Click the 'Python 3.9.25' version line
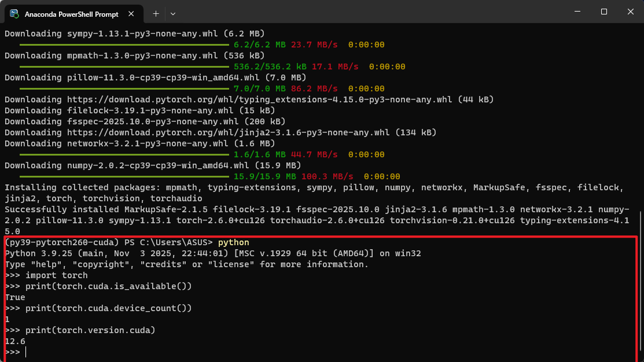The image size is (644, 362). click(213, 254)
